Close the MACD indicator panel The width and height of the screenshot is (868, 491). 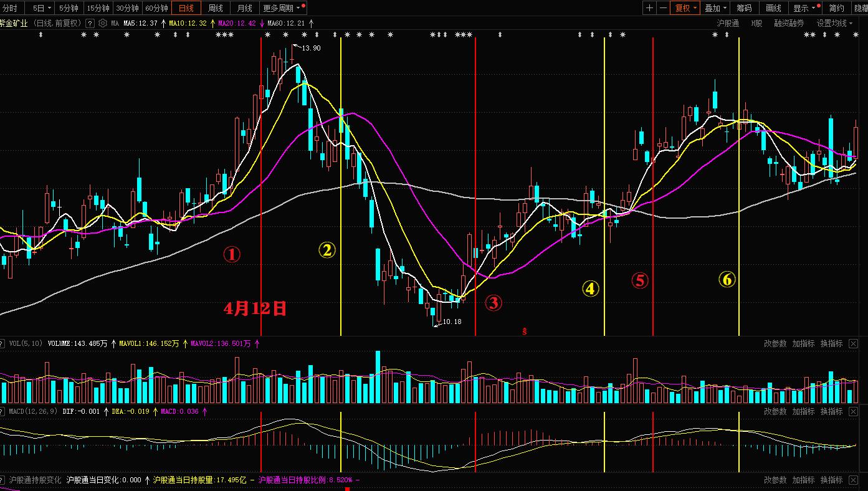point(853,411)
